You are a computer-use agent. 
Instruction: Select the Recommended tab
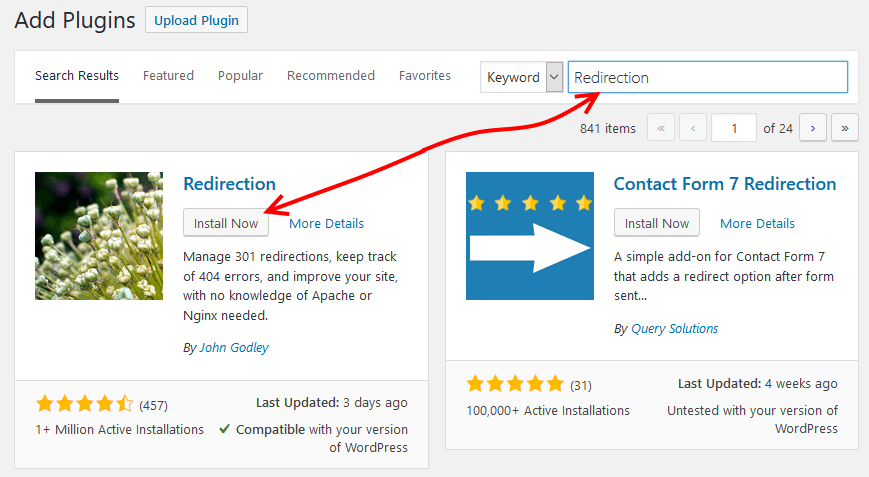tap(331, 75)
